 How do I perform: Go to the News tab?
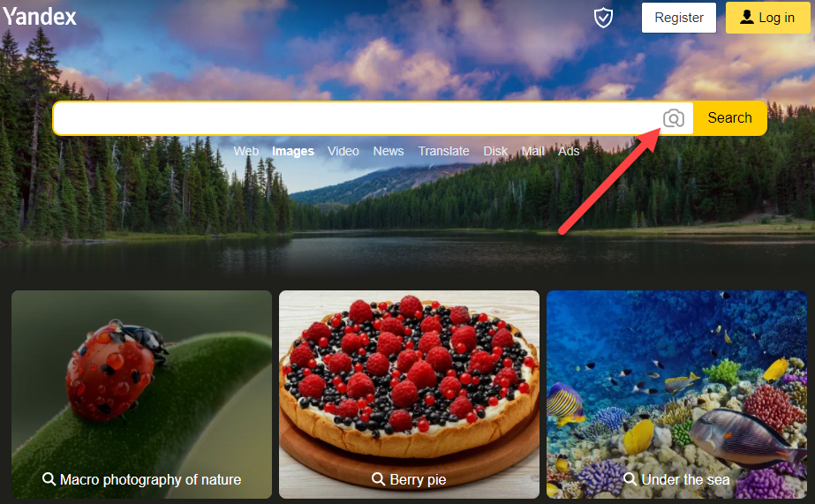pyautogui.click(x=389, y=151)
